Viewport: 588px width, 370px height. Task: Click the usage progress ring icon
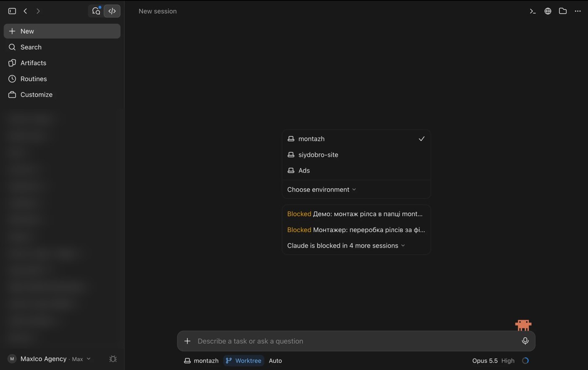tap(525, 361)
